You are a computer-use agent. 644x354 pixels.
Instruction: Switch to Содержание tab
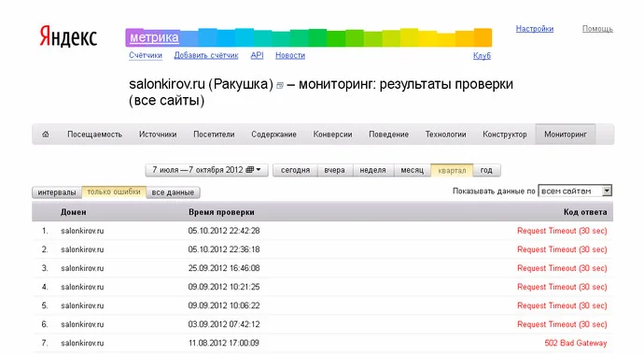pos(274,135)
